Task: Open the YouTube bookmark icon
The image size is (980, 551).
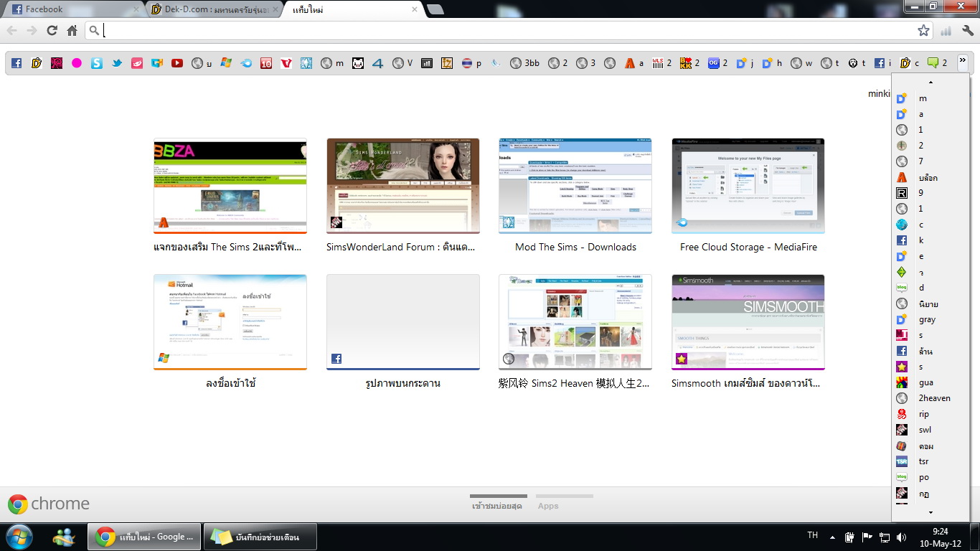Action: (177, 63)
